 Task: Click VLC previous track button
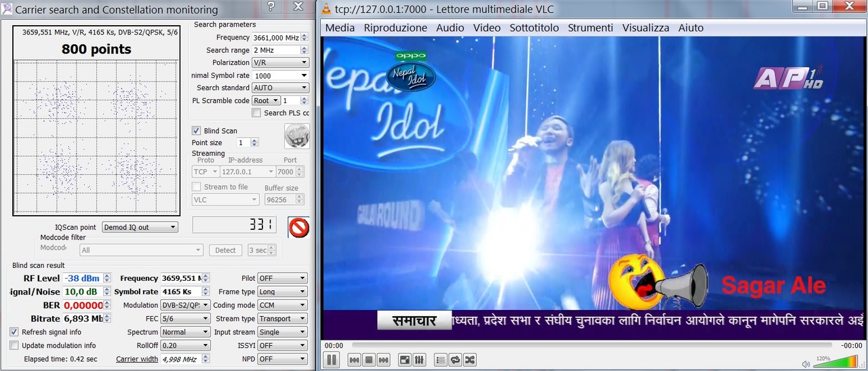click(x=354, y=360)
